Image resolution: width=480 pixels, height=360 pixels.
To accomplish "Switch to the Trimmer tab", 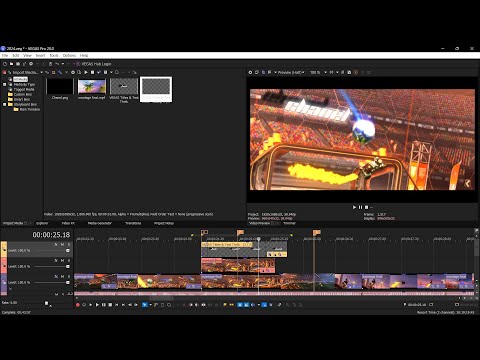I will (x=289, y=223).
